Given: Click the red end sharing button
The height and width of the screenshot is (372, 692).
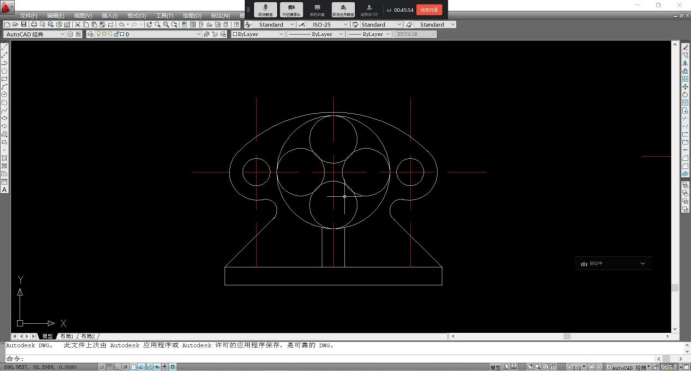Looking at the screenshot, I should tap(429, 10).
